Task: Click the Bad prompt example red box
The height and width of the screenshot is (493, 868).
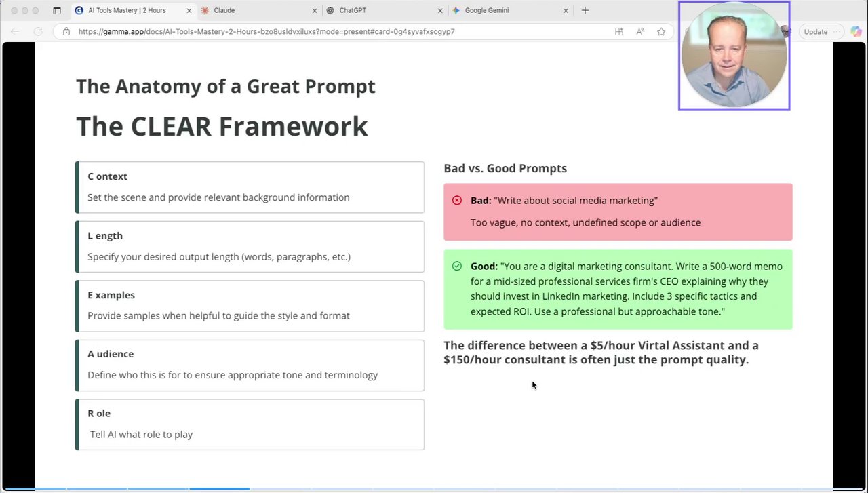Action: (618, 212)
